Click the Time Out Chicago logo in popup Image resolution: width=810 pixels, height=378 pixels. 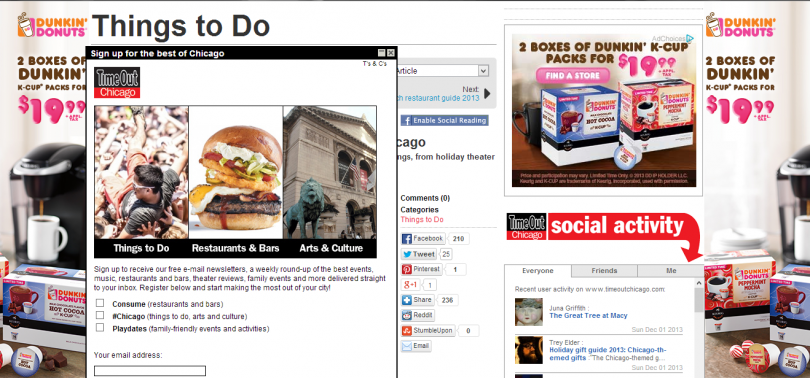117,83
